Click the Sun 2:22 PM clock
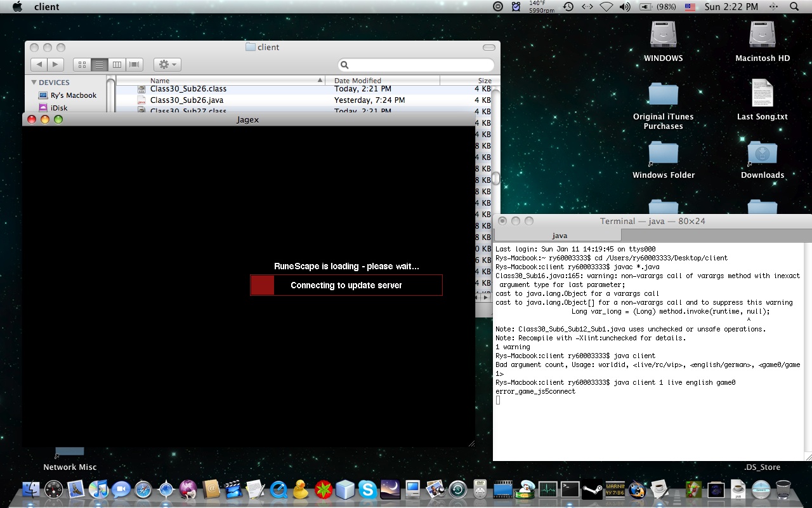 (731, 7)
